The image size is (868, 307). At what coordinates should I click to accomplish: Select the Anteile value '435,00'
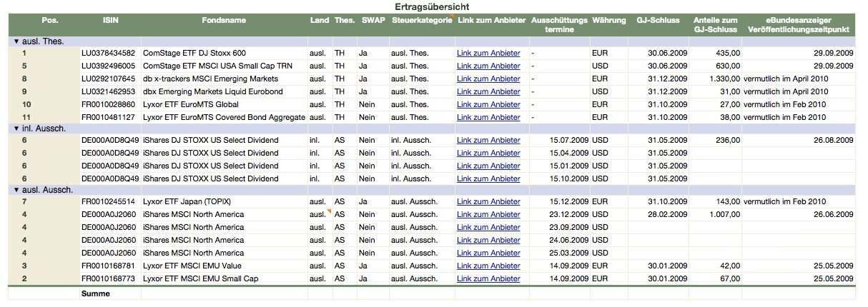729,53
